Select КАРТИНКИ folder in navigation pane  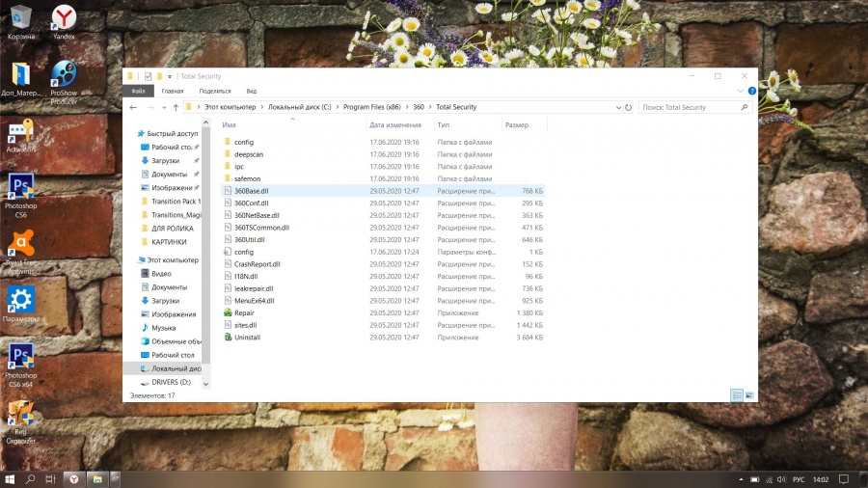click(x=169, y=242)
